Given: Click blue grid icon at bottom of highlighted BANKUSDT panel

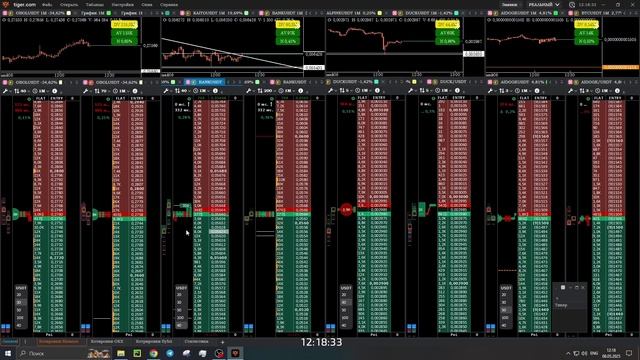Looking at the screenshot, I should click(166, 327).
